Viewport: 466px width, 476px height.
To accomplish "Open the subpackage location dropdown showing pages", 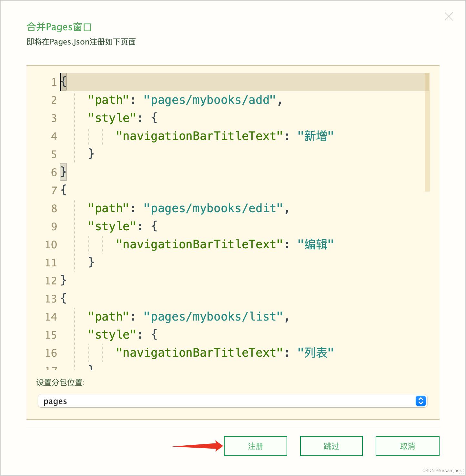I will point(232,401).
